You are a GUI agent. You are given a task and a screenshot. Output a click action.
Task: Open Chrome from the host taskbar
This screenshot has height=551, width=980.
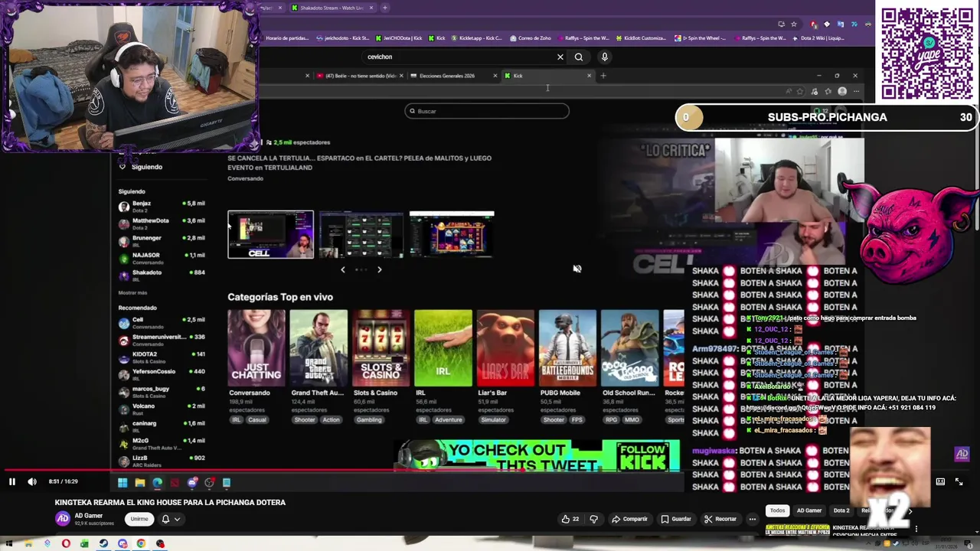141,544
